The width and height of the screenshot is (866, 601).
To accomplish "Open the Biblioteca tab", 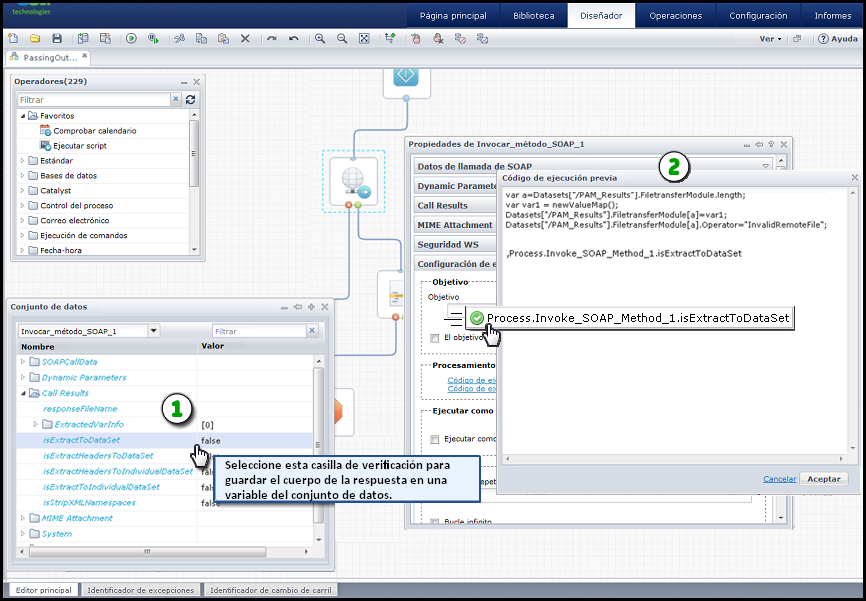I will [x=533, y=16].
